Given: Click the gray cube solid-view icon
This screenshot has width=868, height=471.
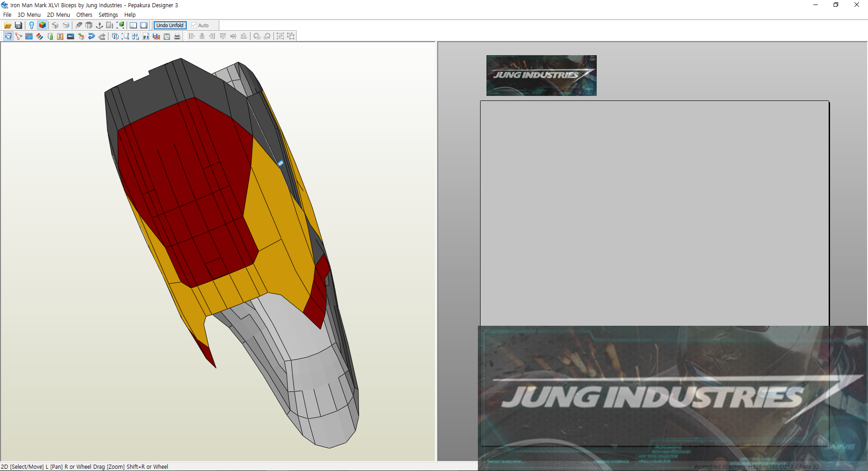Looking at the screenshot, I should click(55, 25).
